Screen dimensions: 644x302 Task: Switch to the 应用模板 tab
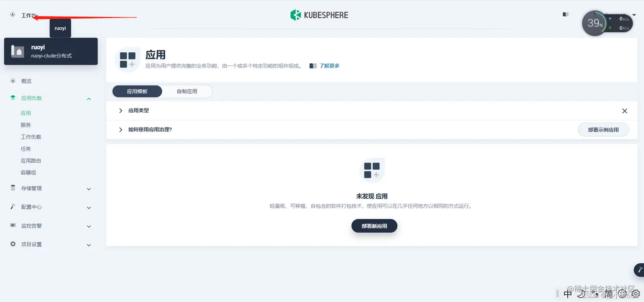pos(137,91)
